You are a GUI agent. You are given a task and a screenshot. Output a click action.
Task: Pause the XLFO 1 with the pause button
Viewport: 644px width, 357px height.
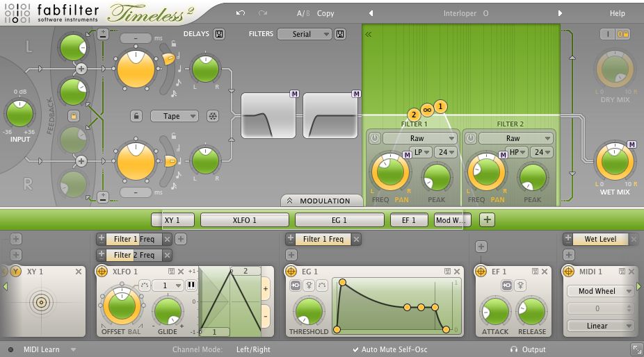pos(191,285)
